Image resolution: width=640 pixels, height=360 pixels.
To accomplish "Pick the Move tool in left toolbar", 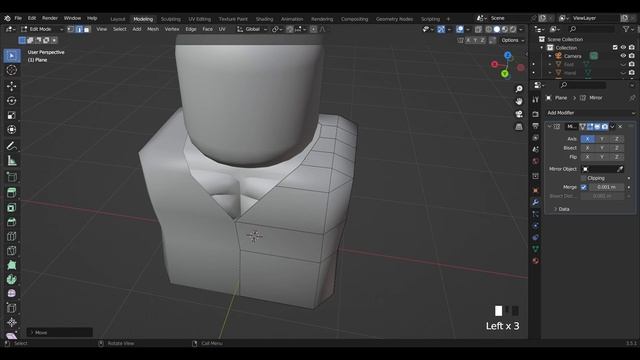I will tap(12, 86).
